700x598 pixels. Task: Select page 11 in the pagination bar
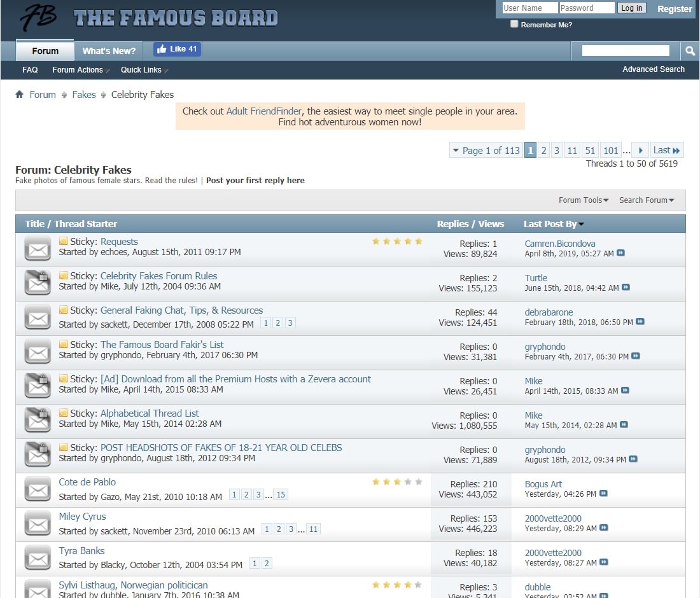click(x=572, y=151)
